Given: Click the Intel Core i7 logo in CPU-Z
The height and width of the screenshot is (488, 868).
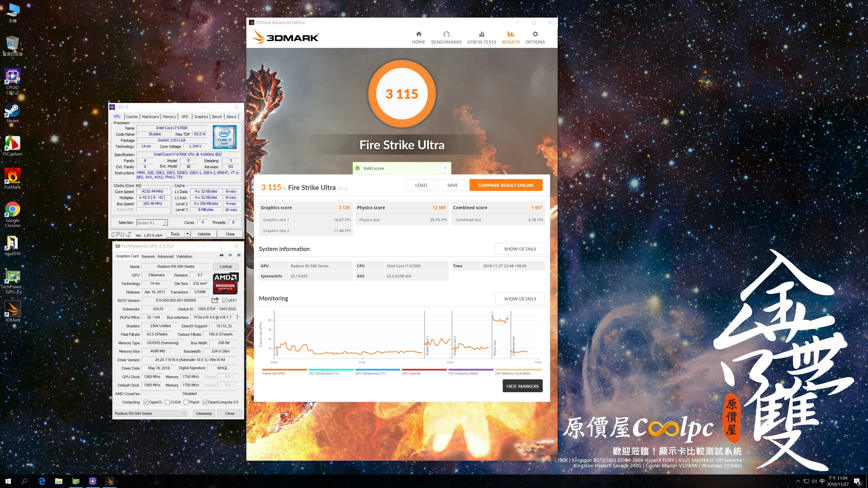Looking at the screenshot, I should pyautogui.click(x=224, y=137).
